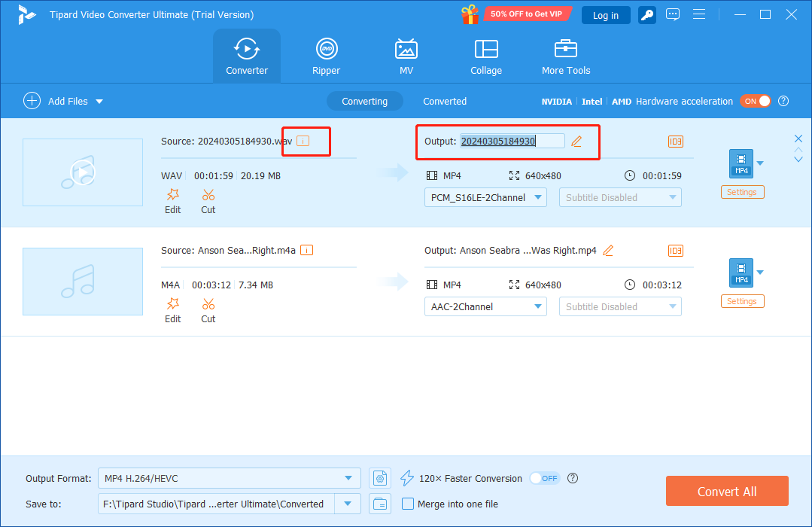Show info for Anson Sea...Right.m4a source

(306, 250)
